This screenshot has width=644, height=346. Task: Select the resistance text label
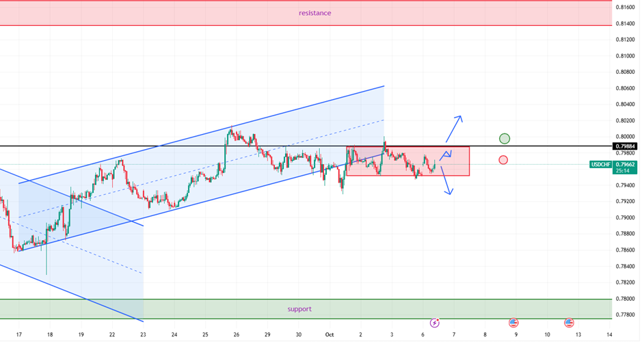coord(314,13)
